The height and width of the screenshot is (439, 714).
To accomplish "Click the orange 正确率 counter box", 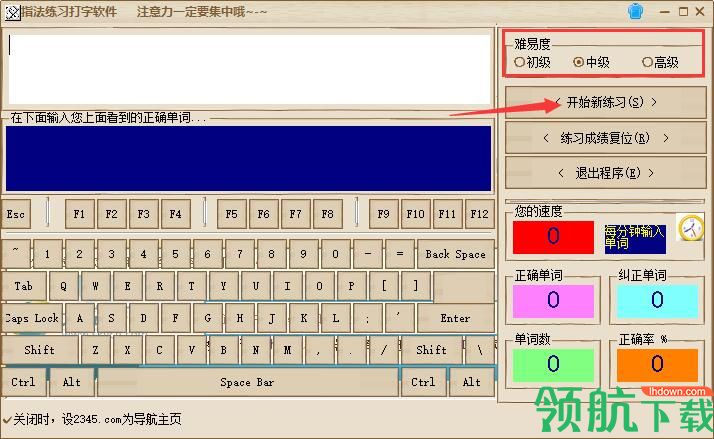I will tap(657, 365).
